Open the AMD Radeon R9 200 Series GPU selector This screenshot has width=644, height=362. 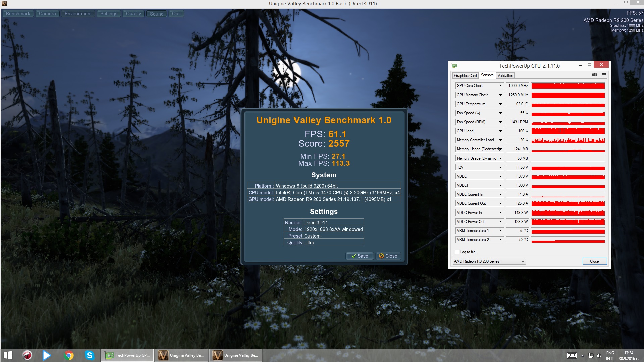point(489,261)
